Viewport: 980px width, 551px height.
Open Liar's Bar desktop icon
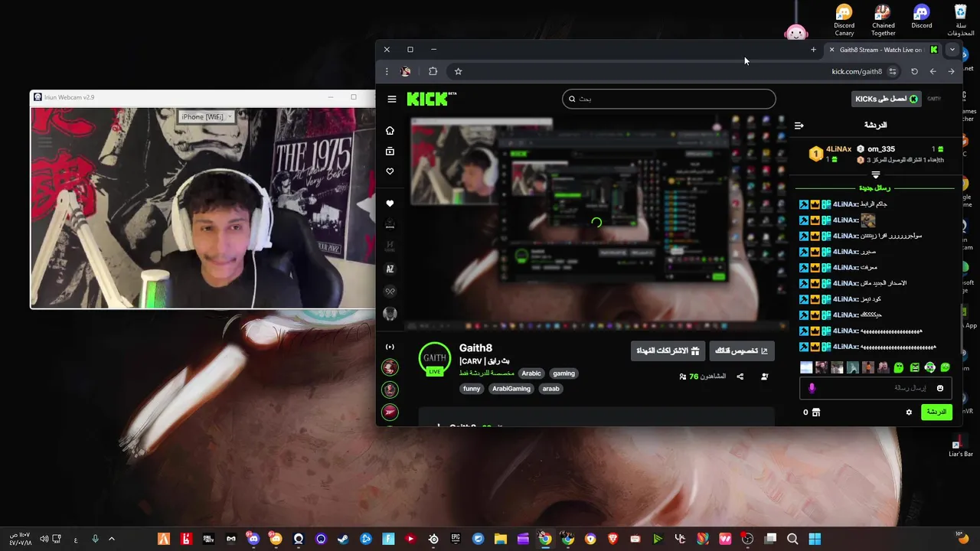pos(960,447)
